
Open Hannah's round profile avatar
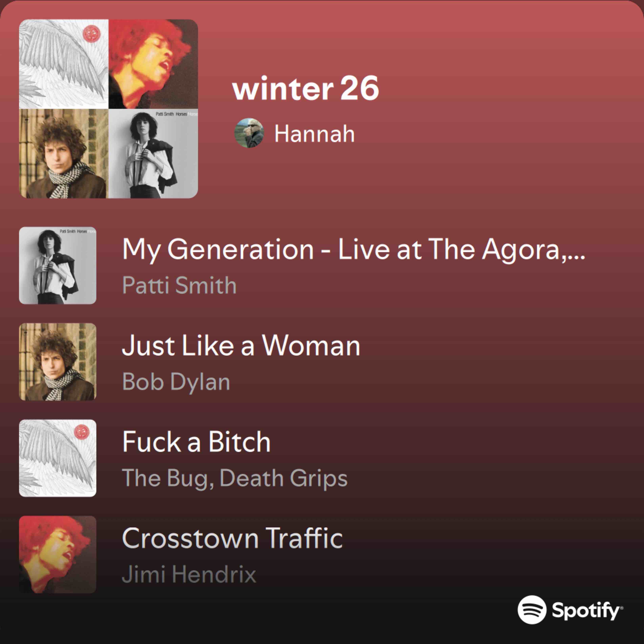click(249, 133)
